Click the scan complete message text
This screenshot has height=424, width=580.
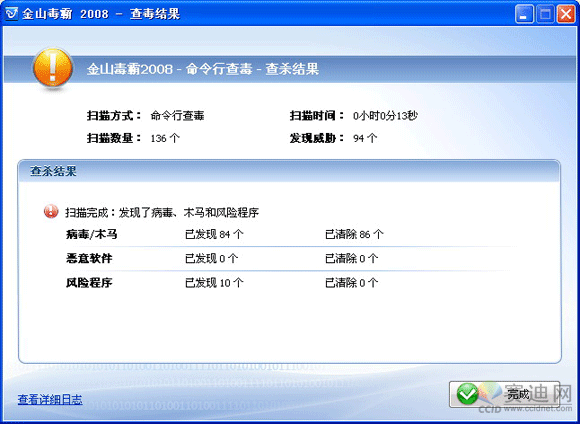pos(162,212)
